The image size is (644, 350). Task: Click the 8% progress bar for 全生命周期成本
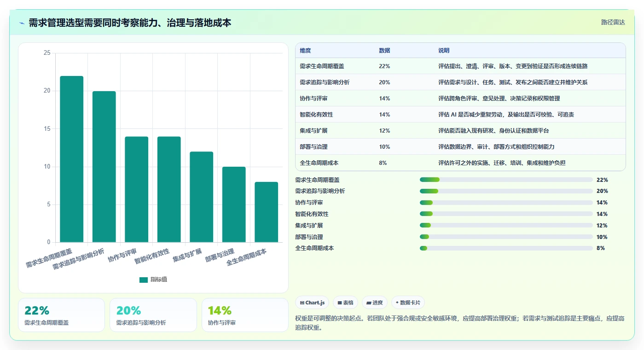coord(506,248)
